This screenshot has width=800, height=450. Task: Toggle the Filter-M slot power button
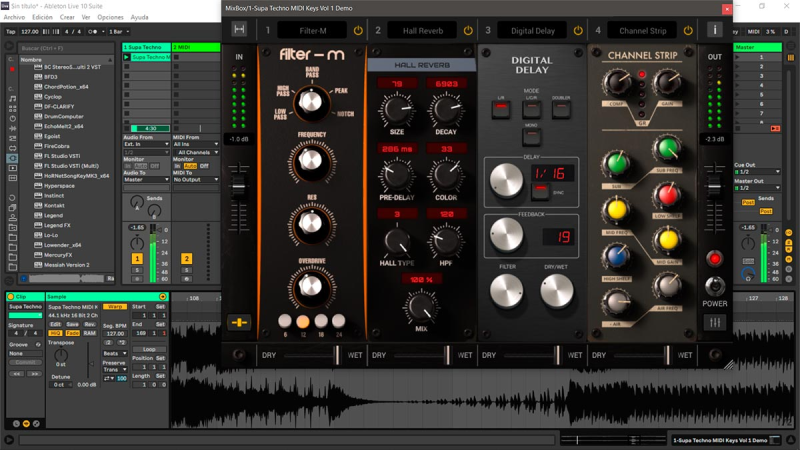(358, 31)
